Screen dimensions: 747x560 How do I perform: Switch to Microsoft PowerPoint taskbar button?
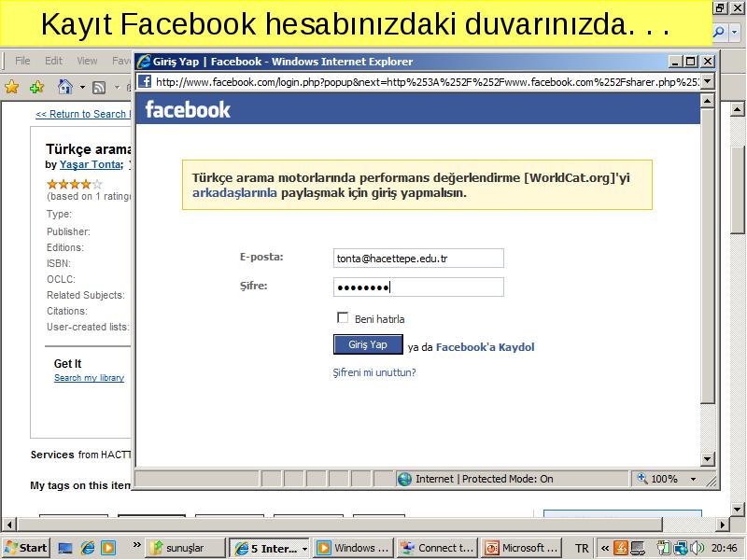click(x=521, y=548)
